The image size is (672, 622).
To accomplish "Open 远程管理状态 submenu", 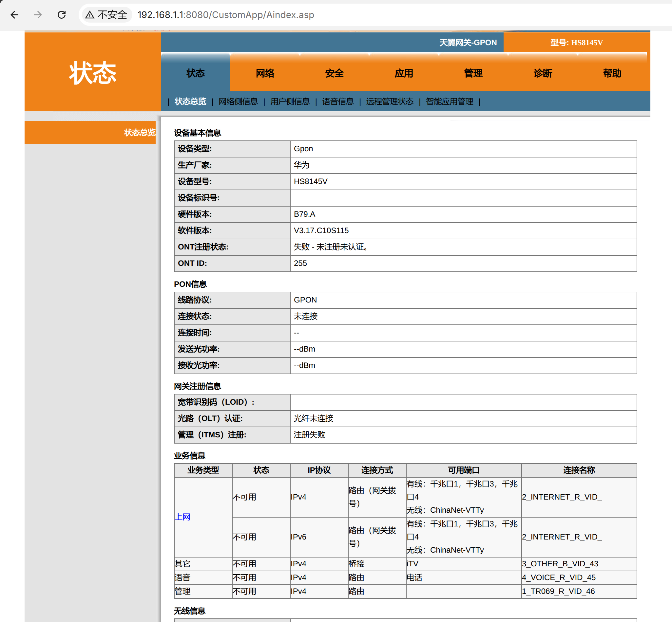I will pos(390,101).
